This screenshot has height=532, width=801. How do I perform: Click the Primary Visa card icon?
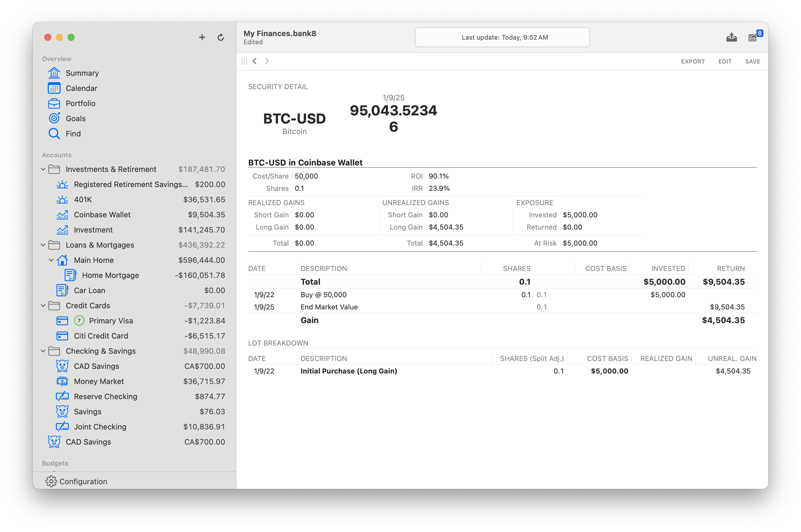[x=62, y=320]
